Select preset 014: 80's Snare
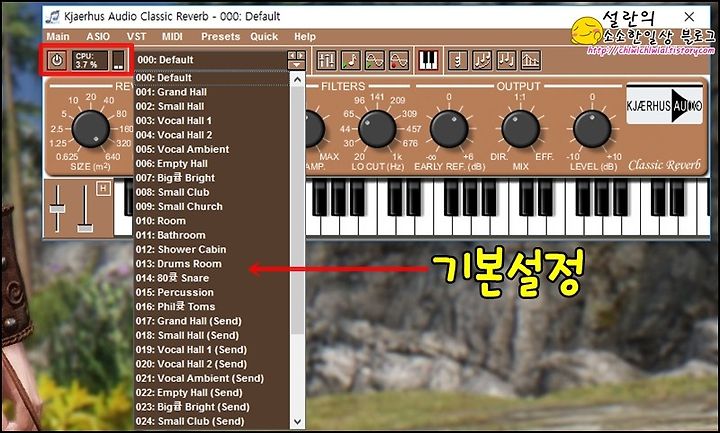Viewport: 720px width, 433px height. tap(212, 278)
